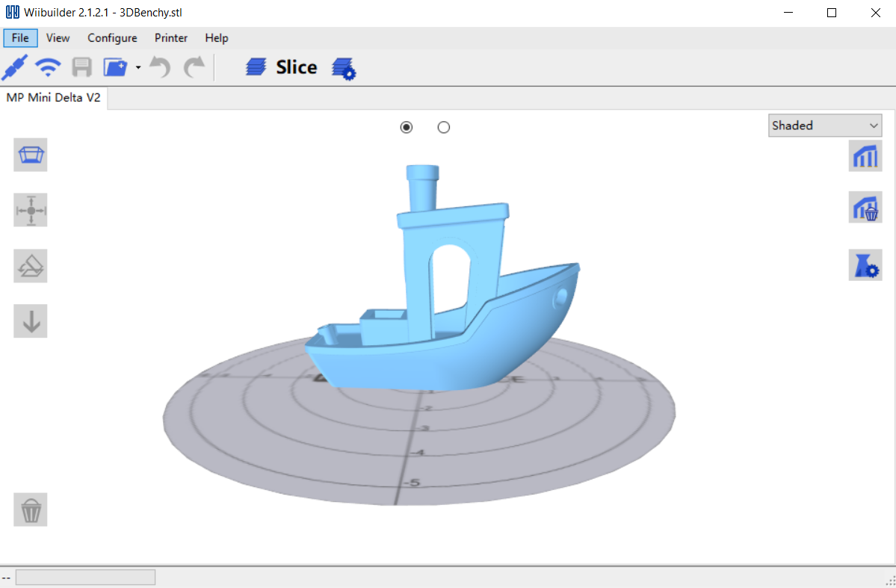Click the generate supports icon
The image size is (896, 588).
865,155
